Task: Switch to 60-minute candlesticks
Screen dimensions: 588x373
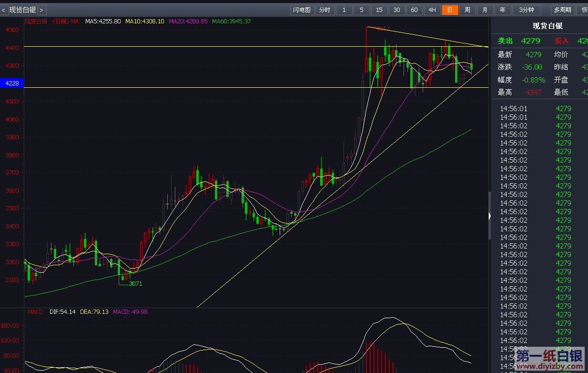Action: 414,10
